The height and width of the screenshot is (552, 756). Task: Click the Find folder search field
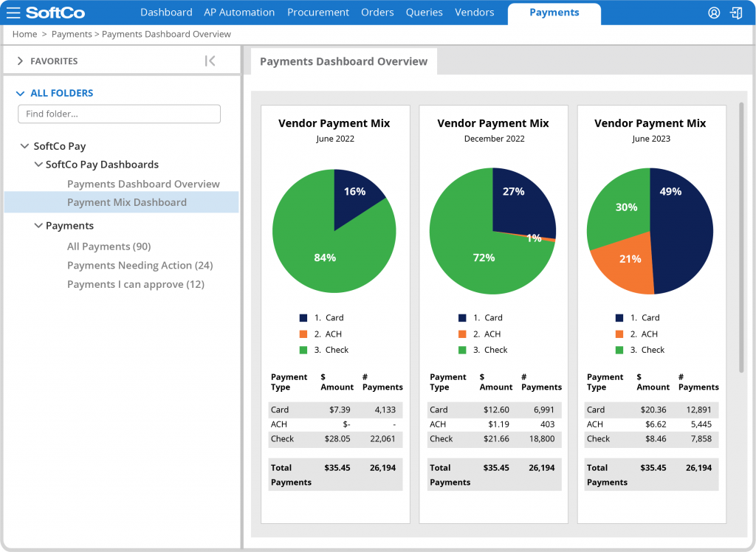[119, 114]
